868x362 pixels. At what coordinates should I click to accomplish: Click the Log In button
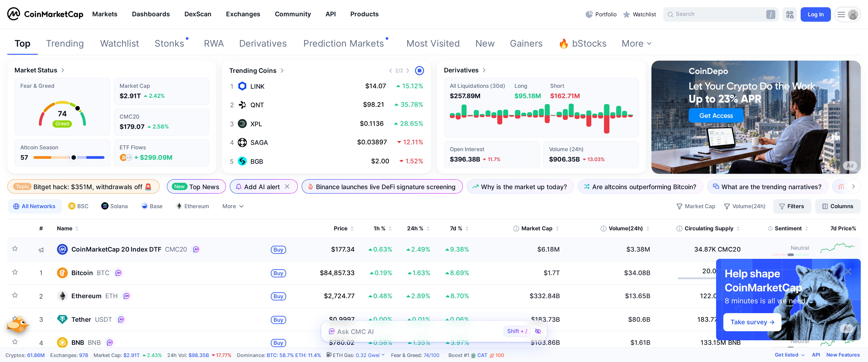pyautogui.click(x=815, y=14)
